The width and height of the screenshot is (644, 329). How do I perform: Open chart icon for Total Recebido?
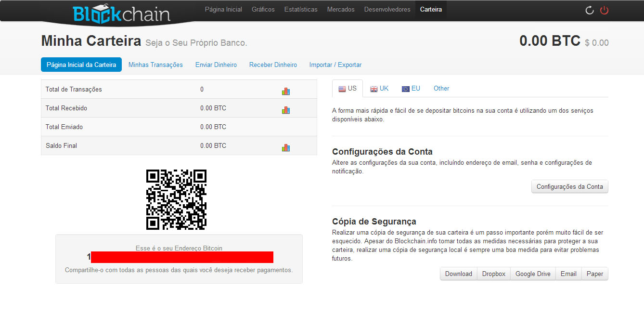(286, 110)
